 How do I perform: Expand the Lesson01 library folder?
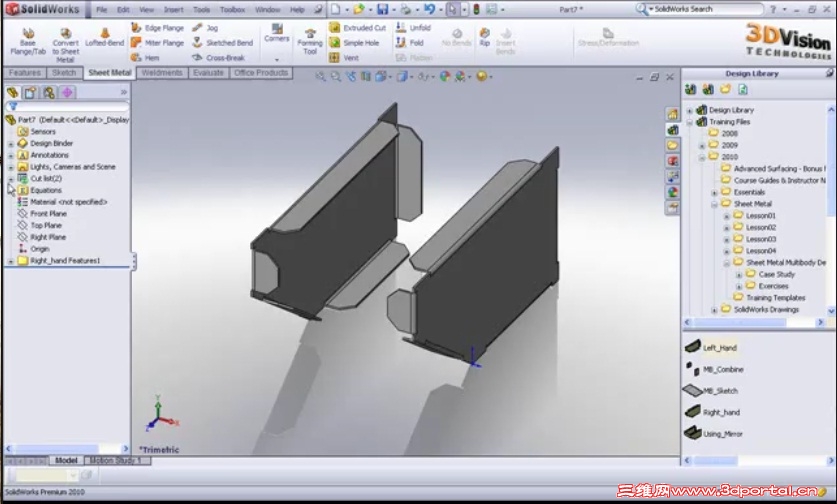coord(727,216)
